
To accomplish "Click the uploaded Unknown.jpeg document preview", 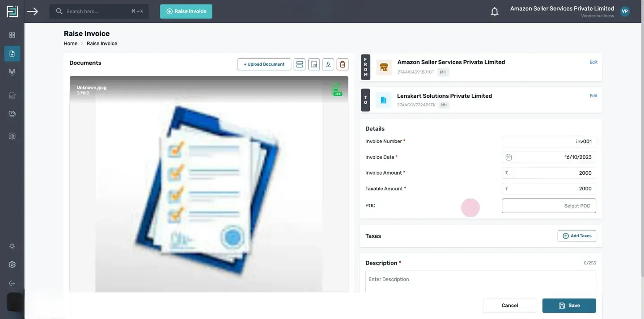I will click(x=209, y=184).
